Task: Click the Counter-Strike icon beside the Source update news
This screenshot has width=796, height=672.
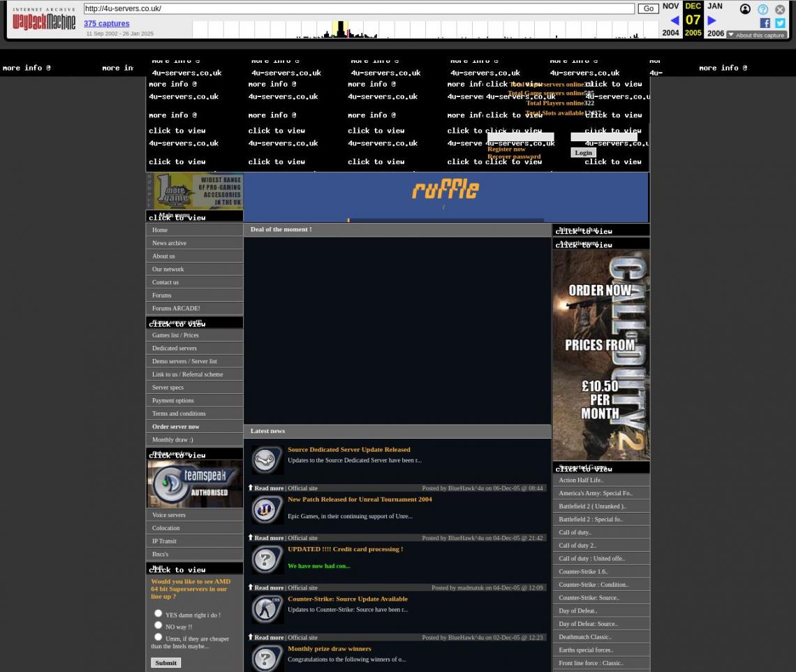Action: (266, 610)
